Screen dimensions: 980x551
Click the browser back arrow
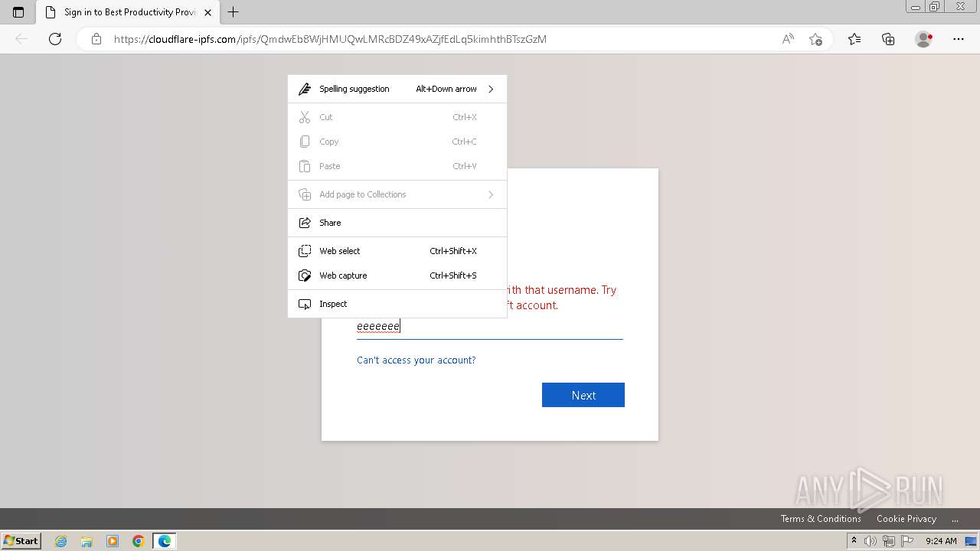click(21, 39)
